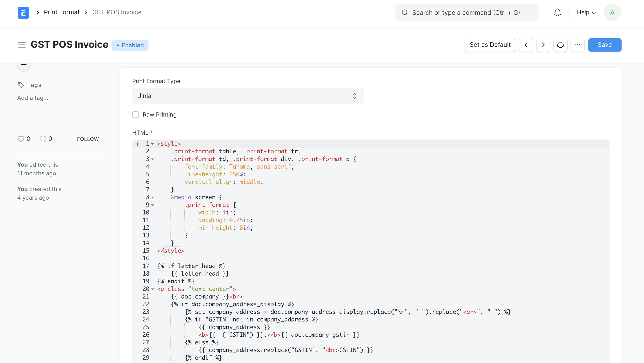The image size is (644, 363).
Task: Enable the Raw Printing checkbox
Action: (136, 115)
